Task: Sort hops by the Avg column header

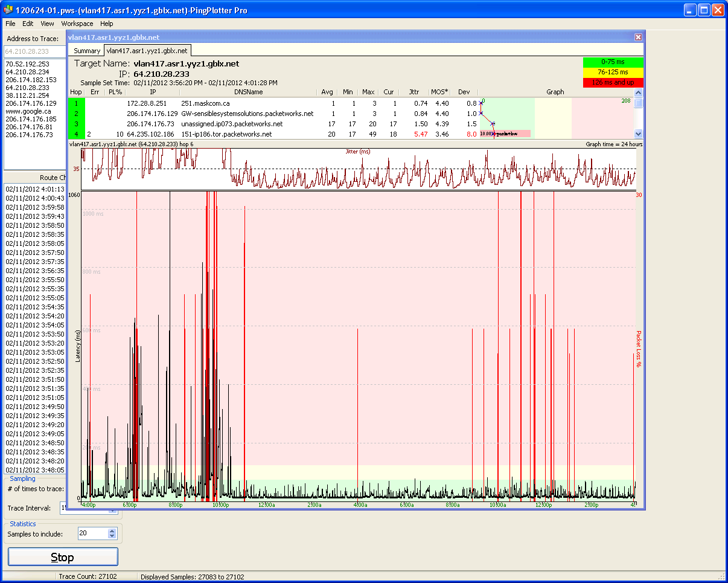Action: click(327, 92)
